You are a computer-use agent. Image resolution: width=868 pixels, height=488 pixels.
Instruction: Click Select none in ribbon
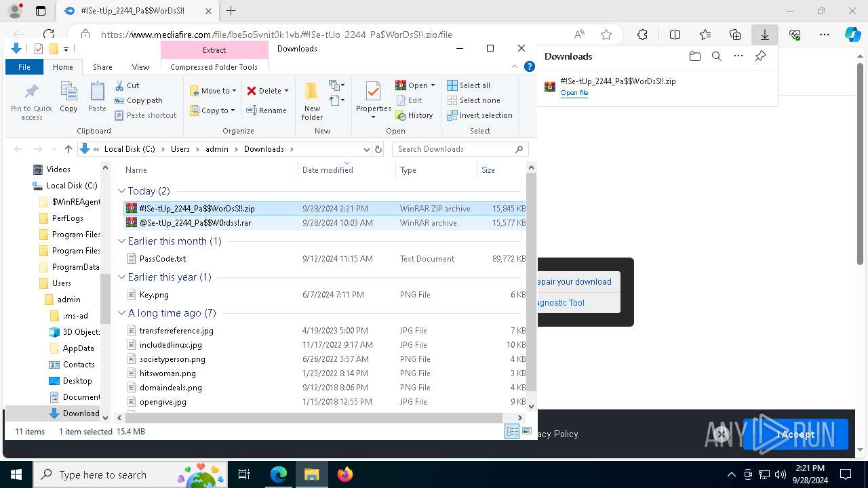click(x=473, y=100)
